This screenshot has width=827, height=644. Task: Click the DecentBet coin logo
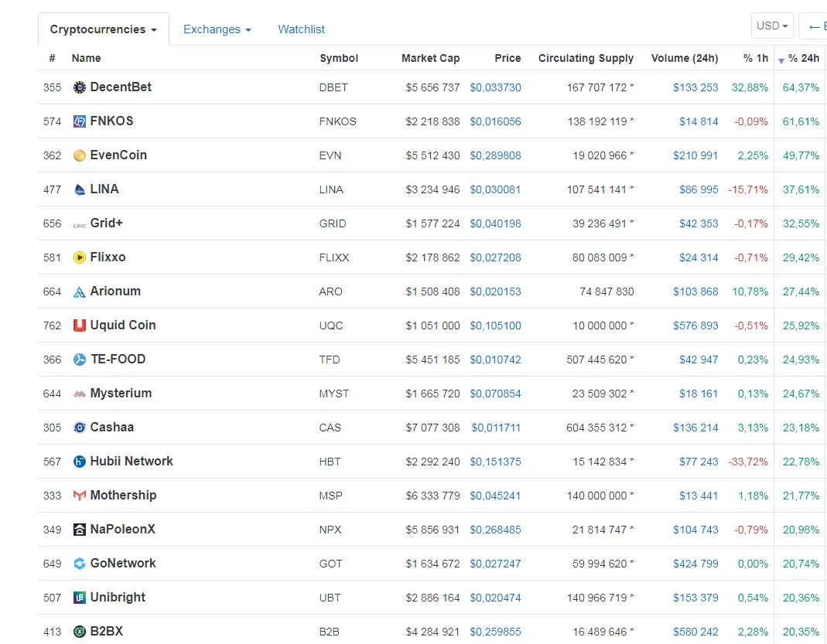click(x=79, y=87)
